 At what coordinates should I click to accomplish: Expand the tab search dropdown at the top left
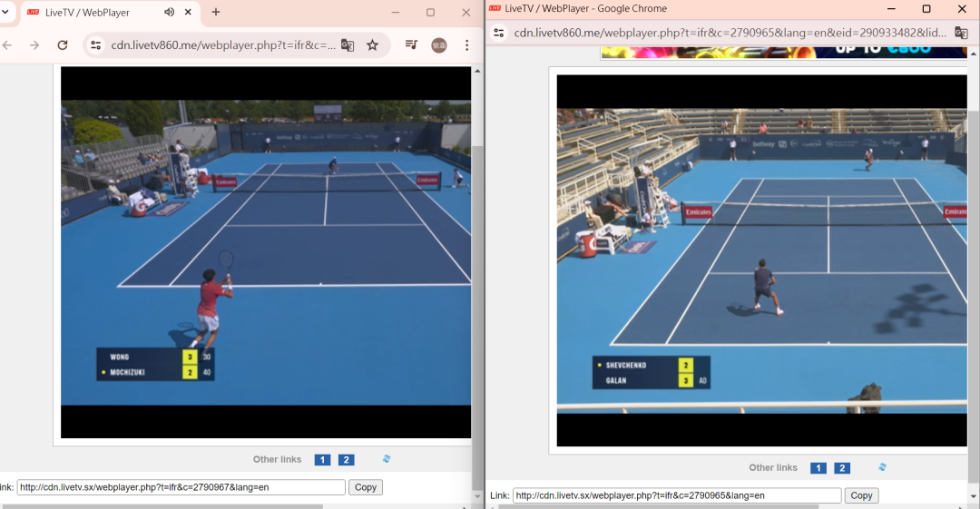(x=4, y=13)
